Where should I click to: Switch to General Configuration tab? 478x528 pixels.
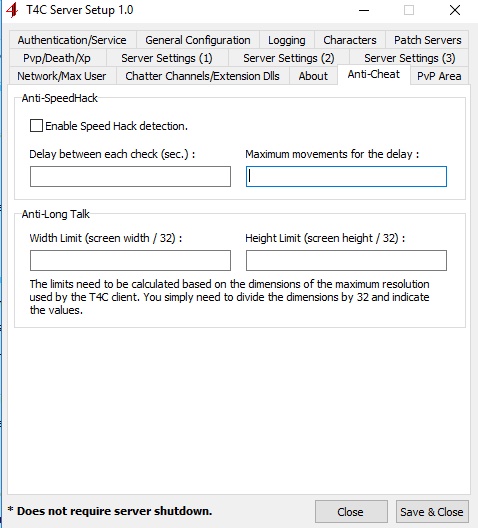[x=198, y=40]
